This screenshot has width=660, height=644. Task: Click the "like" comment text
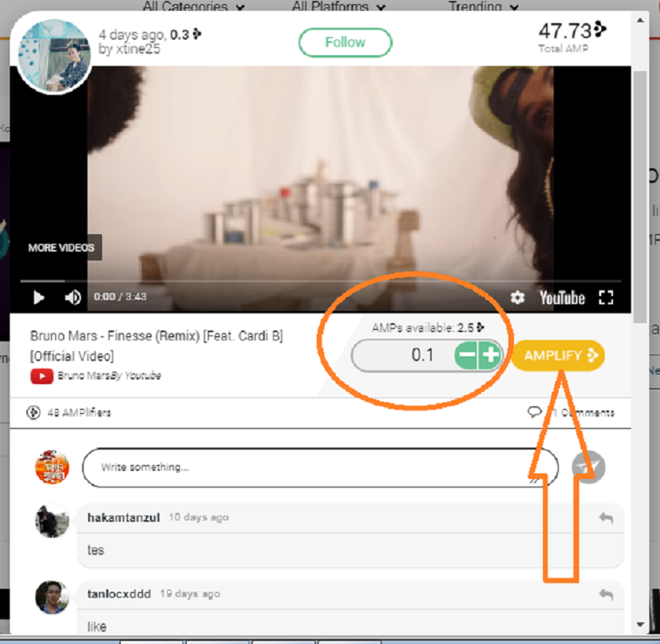[x=97, y=627]
